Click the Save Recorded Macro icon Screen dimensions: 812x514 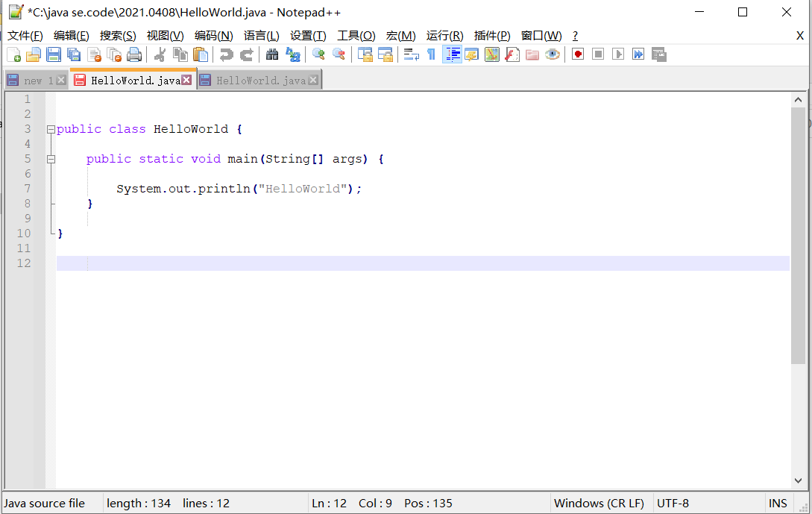658,54
